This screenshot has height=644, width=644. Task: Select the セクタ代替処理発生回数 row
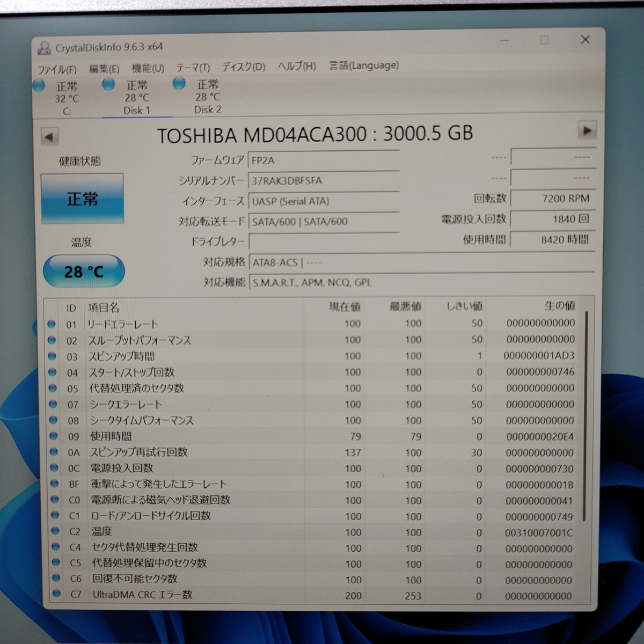click(x=314, y=548)
